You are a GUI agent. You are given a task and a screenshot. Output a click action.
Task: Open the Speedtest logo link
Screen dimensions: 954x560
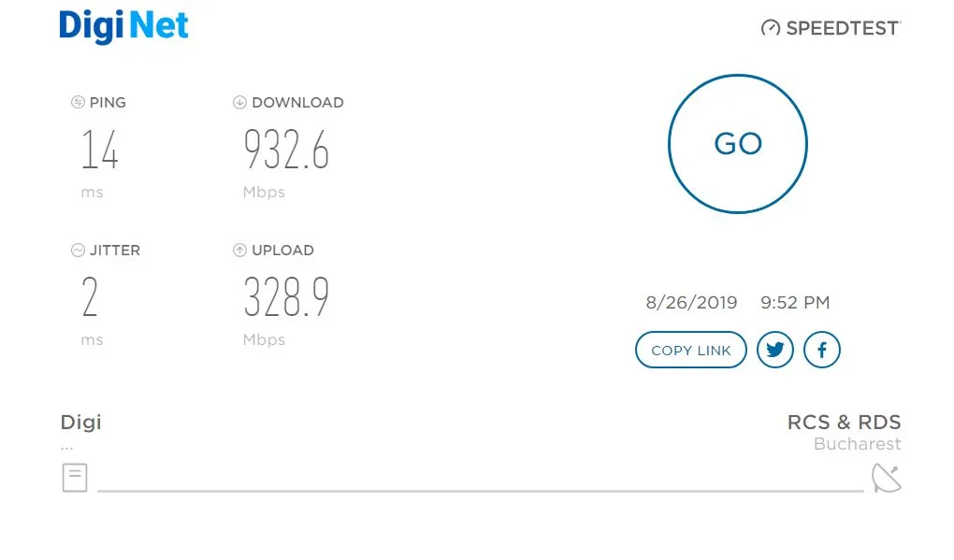(x=831, y=28)
